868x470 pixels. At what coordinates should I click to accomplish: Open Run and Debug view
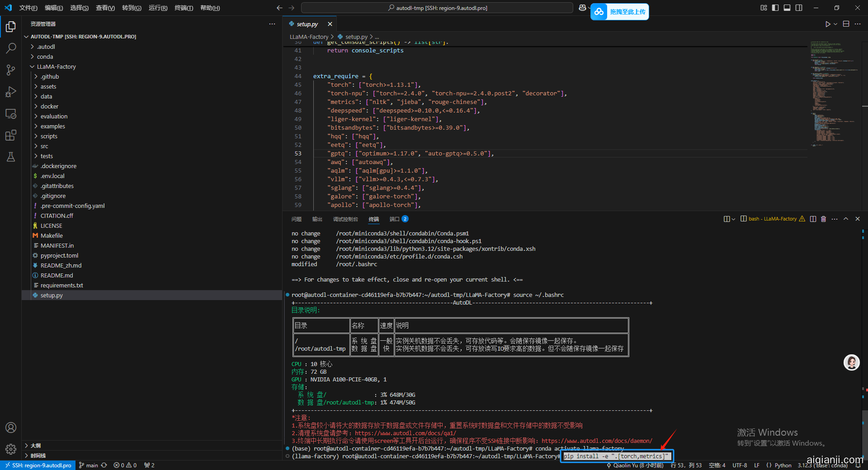(11, 92)
